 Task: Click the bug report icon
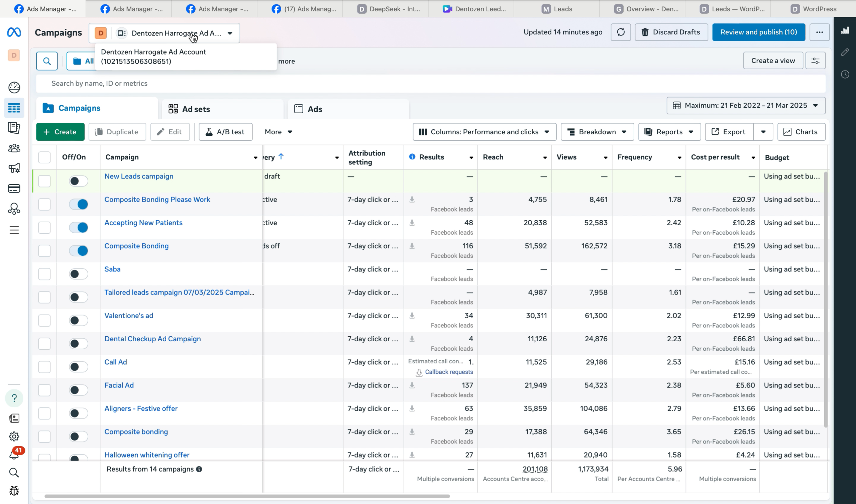tap(14, 491)
